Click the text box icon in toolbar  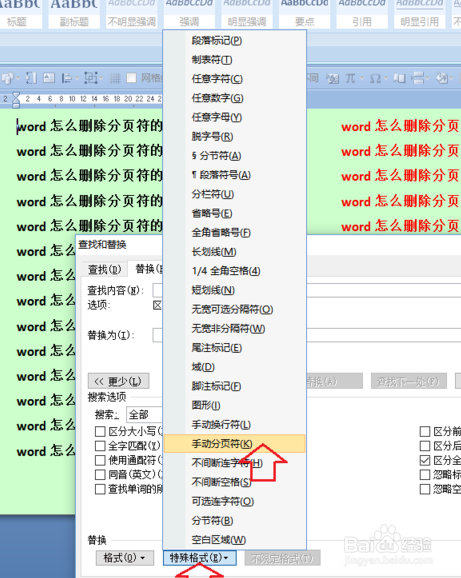point(49,78)
